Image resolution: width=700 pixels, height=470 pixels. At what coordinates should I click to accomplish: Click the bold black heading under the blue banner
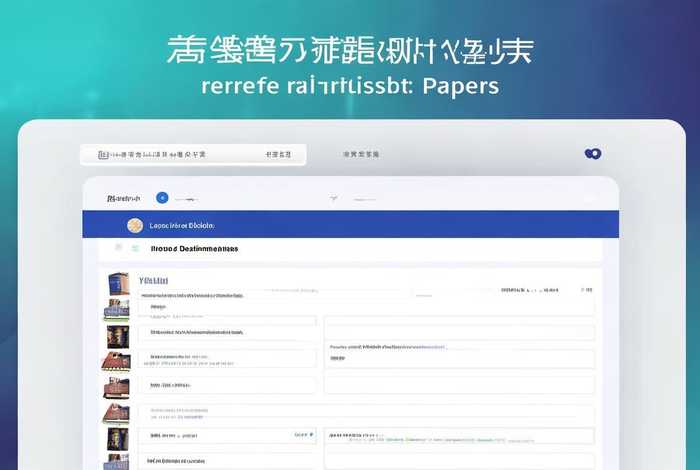click(x=194, y=249)
